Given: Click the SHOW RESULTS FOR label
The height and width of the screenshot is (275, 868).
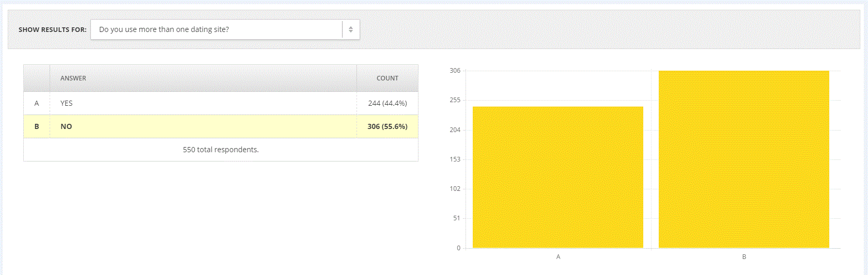Looking at the screenshot, I should [x=53, y=30].
